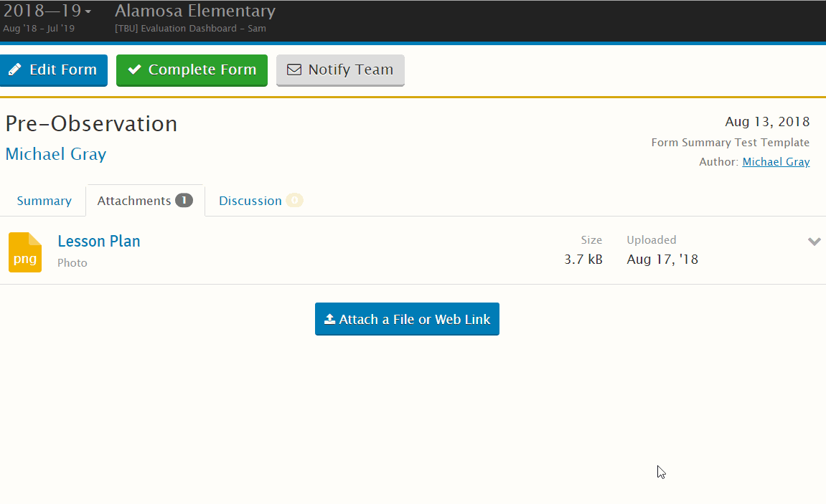Open the Lesson Plan attachment link
This screenshot has height=504, width=826.
pyautogui.click(x=98, y=241)
